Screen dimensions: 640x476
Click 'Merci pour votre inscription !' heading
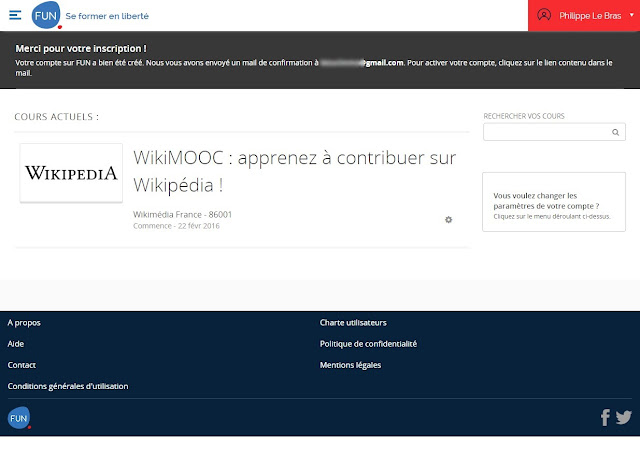pyautogui.click(x=81, y=49)
